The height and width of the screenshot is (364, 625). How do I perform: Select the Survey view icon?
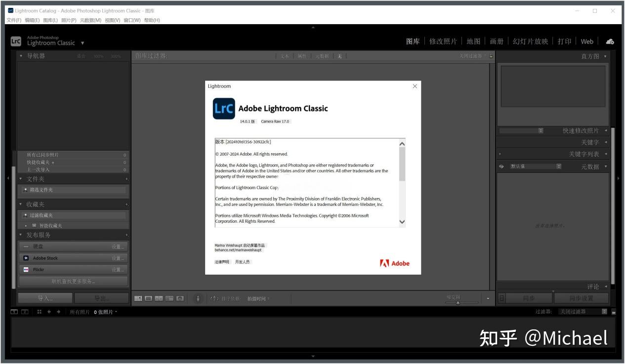pos(169,298)
